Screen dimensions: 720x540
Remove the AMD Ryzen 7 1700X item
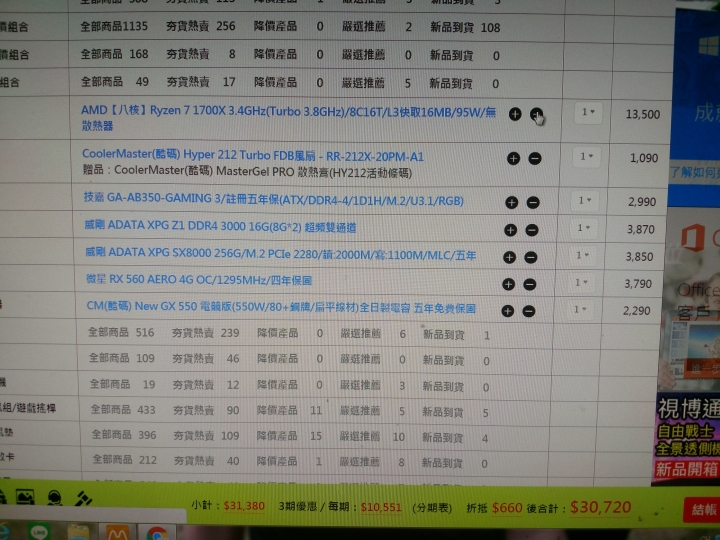tap(536, 114)
